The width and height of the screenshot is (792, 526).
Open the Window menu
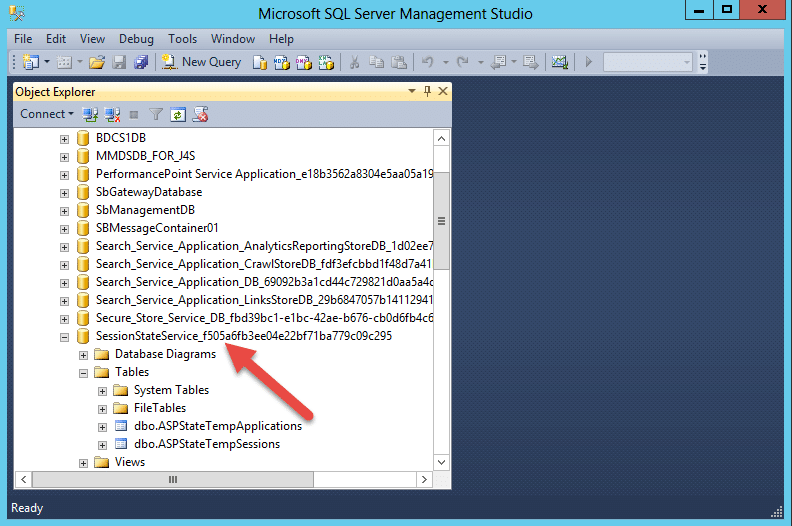click(233, 39)
